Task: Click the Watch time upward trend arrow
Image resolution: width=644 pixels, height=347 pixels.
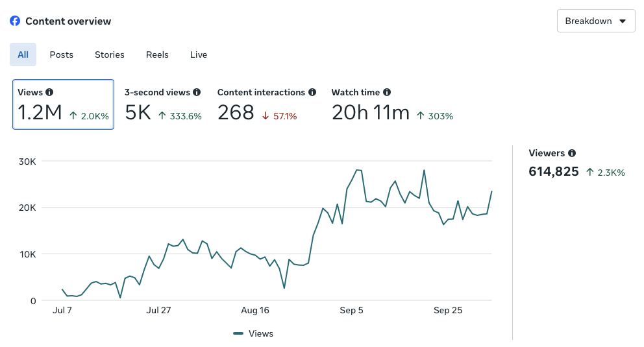Action: tap(420, 116)
